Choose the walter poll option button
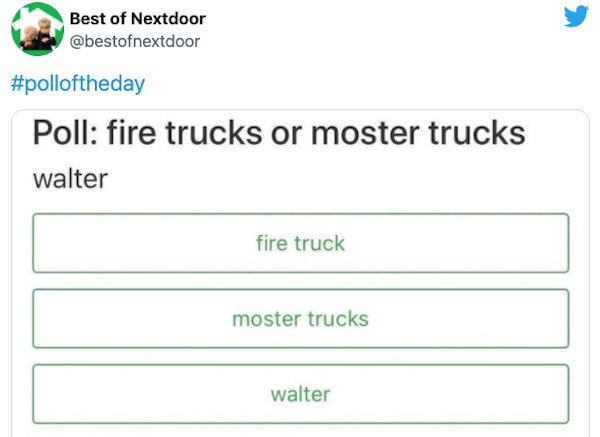Viewport: 600px width, 437px height. pyautogui.click(x=301, y=394)
